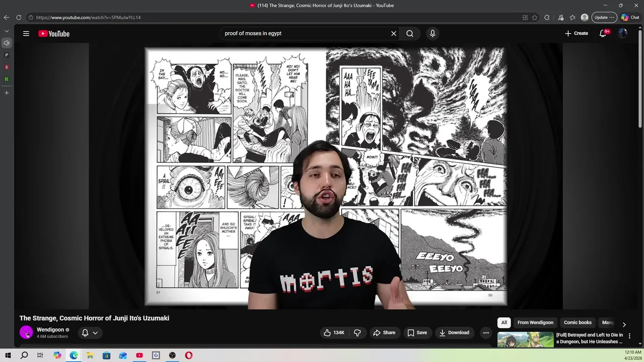Open the YouTube hamburger guide menu
Screen dimensions: 644x362
click(26, 34)
